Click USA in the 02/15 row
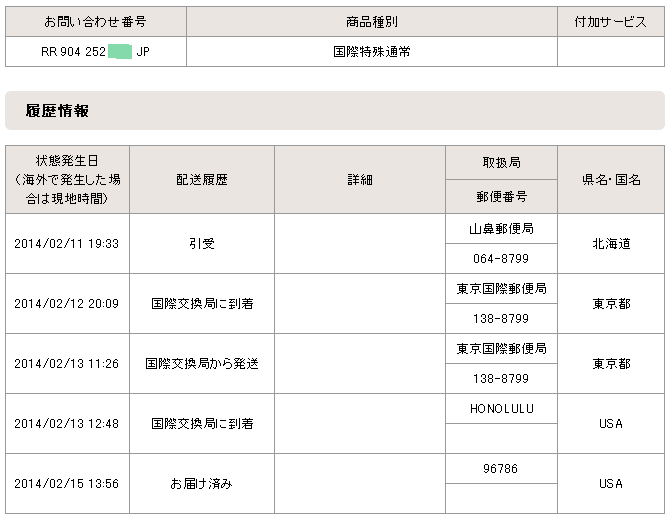Image resolution: width=669 pixels, height=520 pixels. [611, 484]
